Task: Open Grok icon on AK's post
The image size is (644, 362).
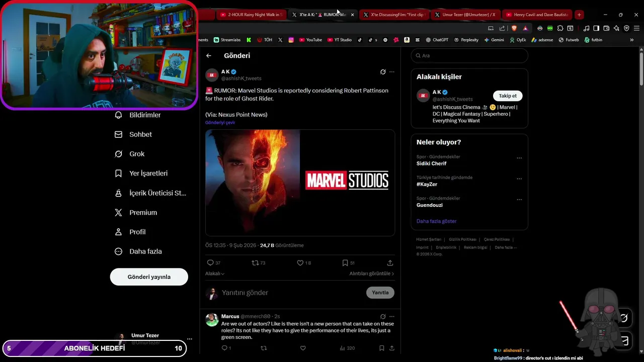Action: (383, 72)
